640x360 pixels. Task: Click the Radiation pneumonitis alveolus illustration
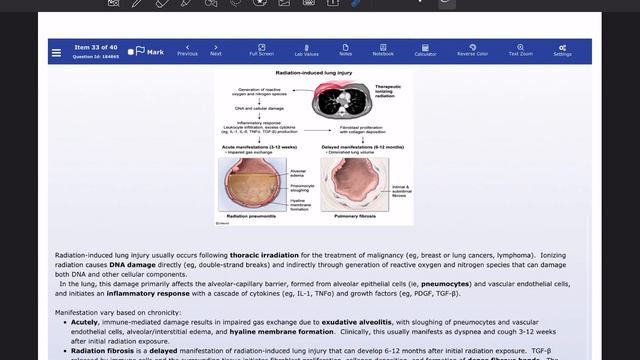click(x=252, y=184)
